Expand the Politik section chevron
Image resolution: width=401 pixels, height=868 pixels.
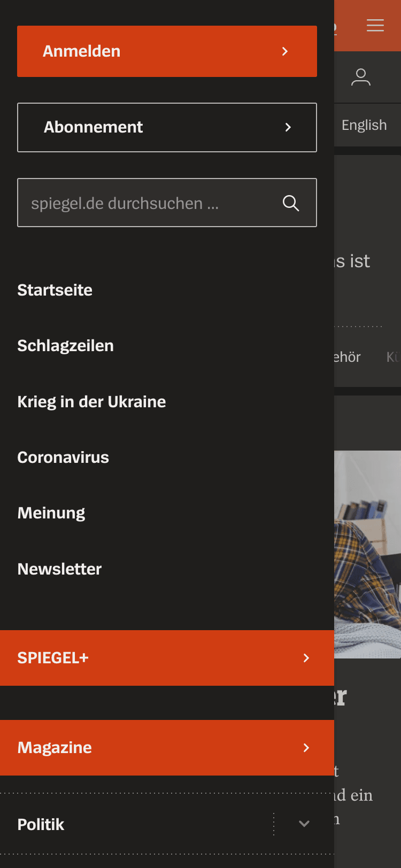(304, 824)
